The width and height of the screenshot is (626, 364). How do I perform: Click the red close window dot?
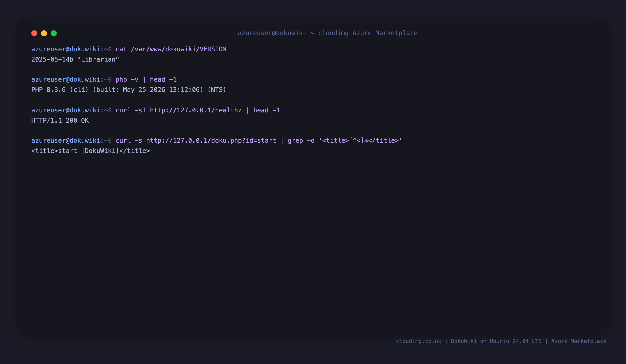click(x=34, y=33)
